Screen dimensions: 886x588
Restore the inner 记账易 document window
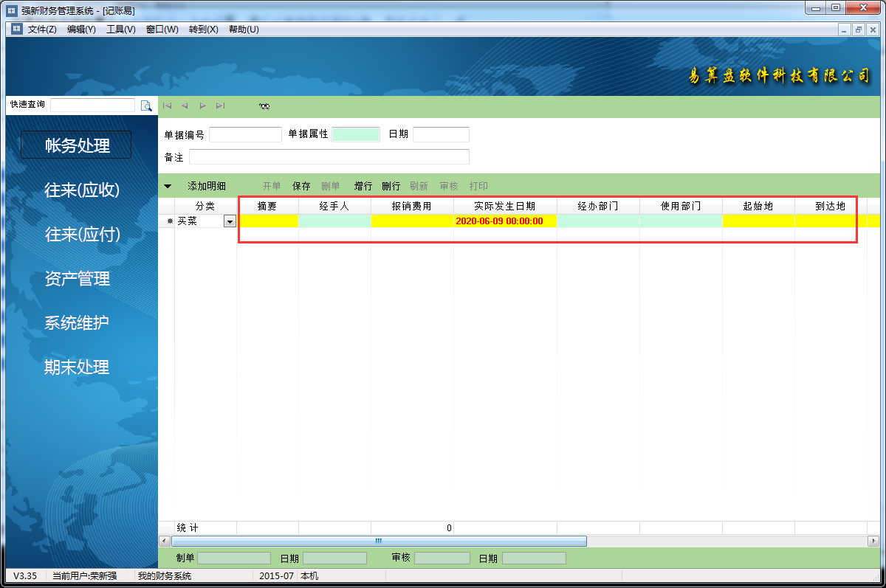[x=858, y=30]
